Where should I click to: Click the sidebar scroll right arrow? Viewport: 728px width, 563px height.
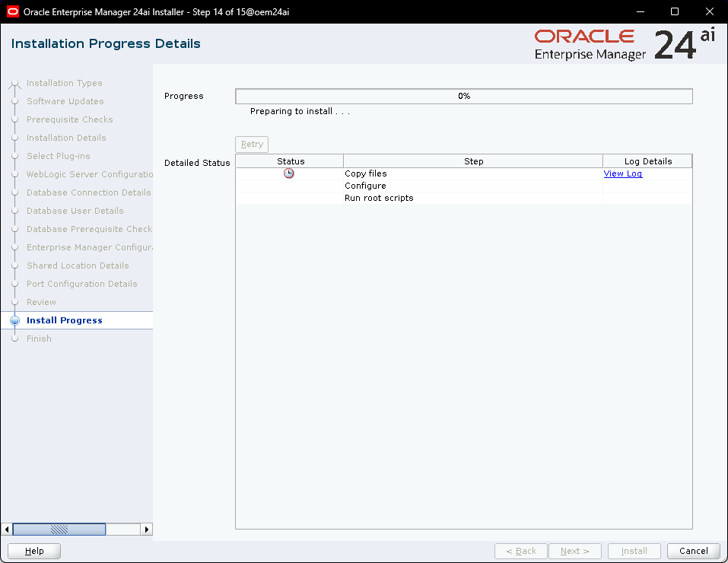(x=147, y=529)
